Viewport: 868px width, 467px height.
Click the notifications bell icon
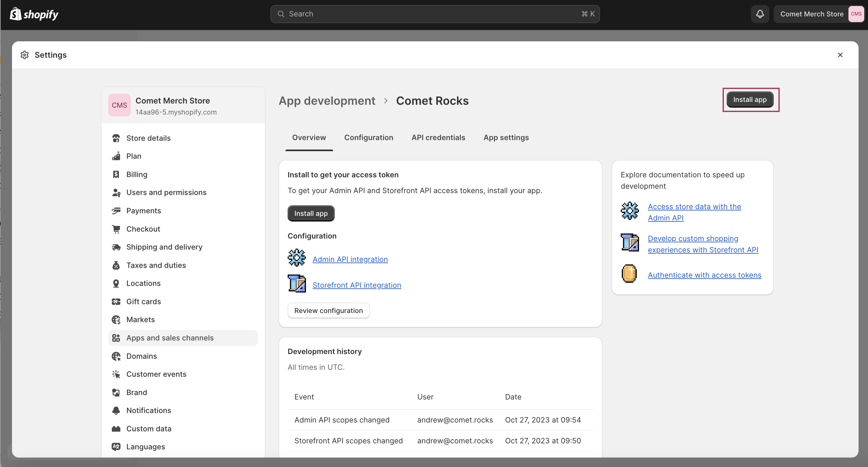coord(759,14)
